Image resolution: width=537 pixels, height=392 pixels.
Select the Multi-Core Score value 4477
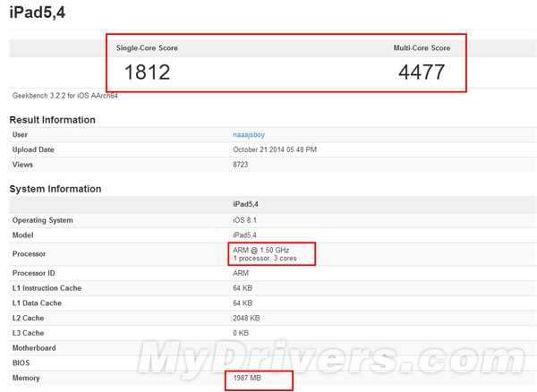pyautogui.click(x=422, y=72)
